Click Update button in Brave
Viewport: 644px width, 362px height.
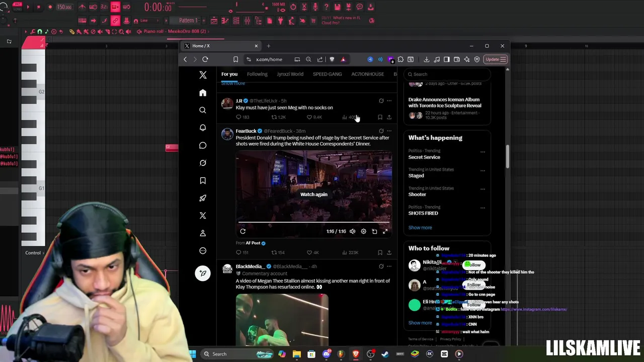click(495, 59)
